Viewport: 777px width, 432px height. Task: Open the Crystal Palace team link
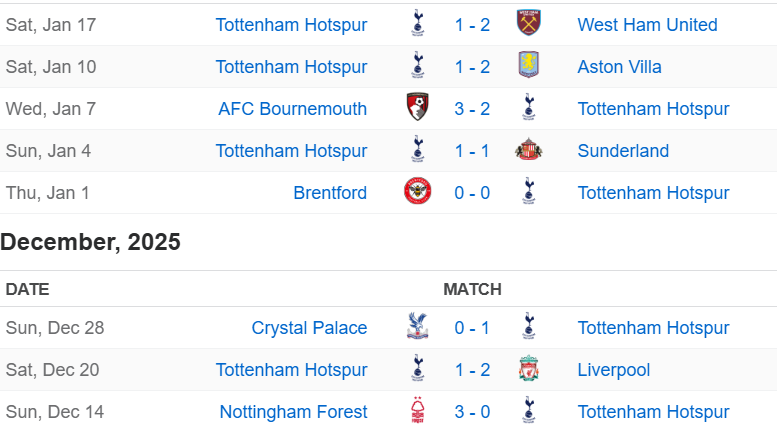point(309,328)
